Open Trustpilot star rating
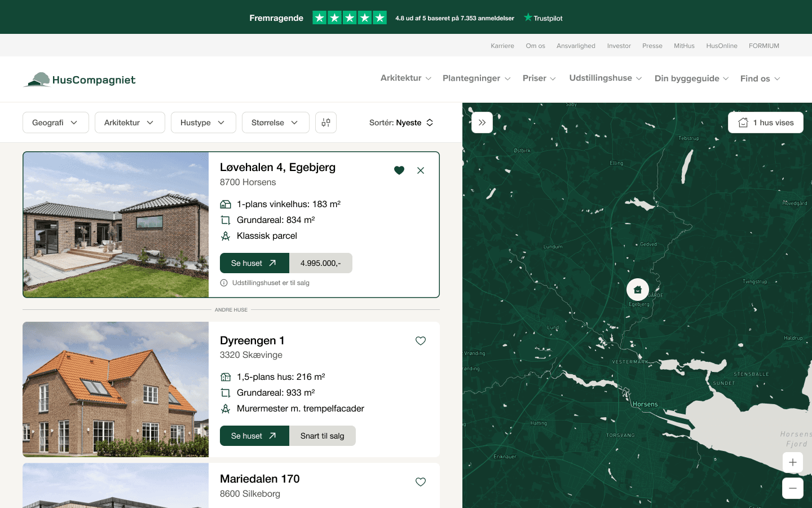The height and width of the screenshot is (508, 812). 350,18
